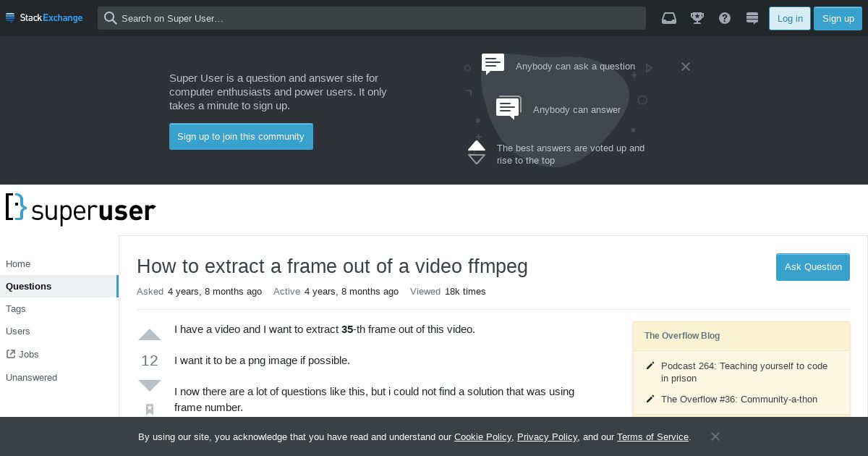The image size is (868, 456).
Task: Click Sign up to join this community
Action: 241,137
